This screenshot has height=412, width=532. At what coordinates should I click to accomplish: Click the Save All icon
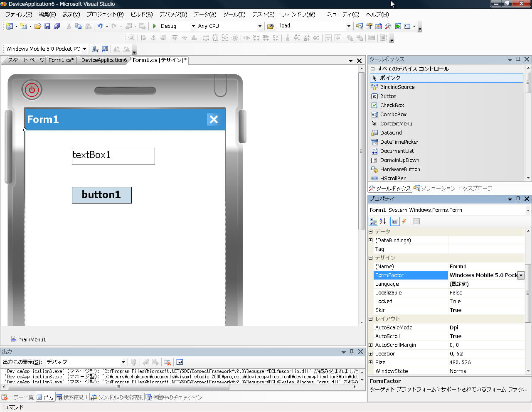[57, 26]
